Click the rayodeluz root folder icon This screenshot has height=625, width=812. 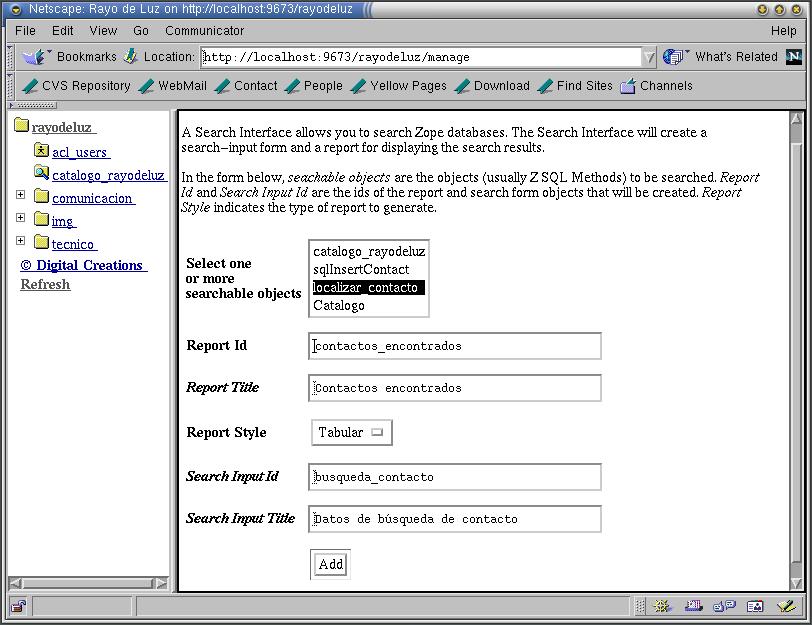(x=21, y=125)
